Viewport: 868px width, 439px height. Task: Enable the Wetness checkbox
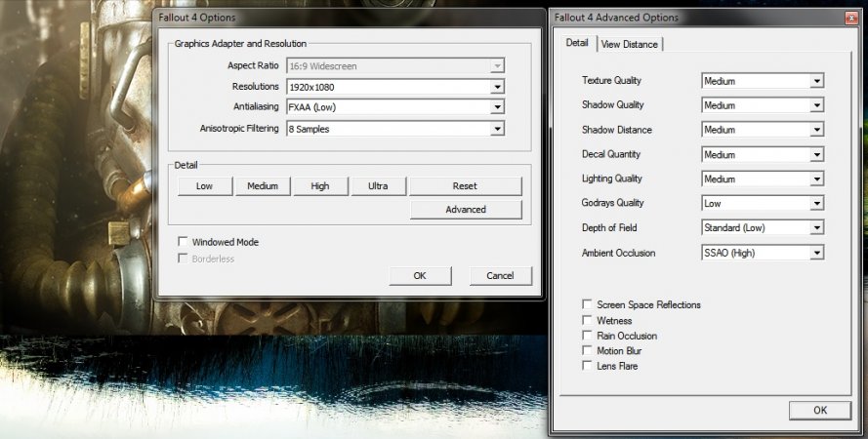pyautogui.click(x=587, y=320)
